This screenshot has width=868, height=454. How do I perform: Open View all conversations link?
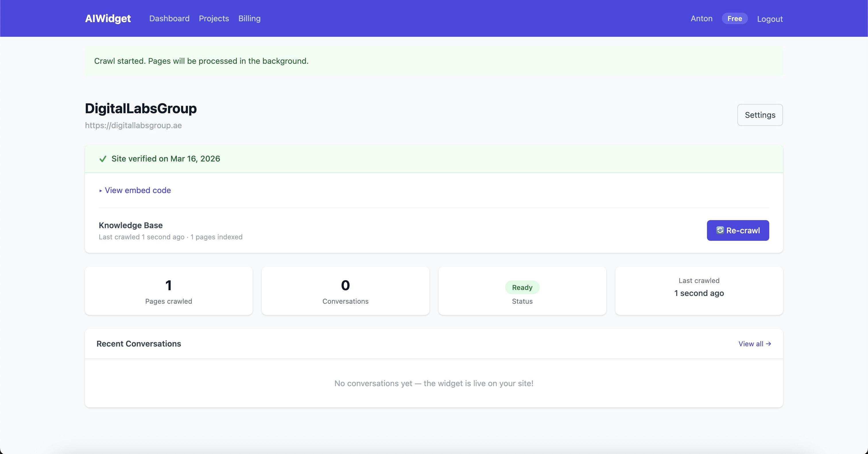(x=754, y=344)
